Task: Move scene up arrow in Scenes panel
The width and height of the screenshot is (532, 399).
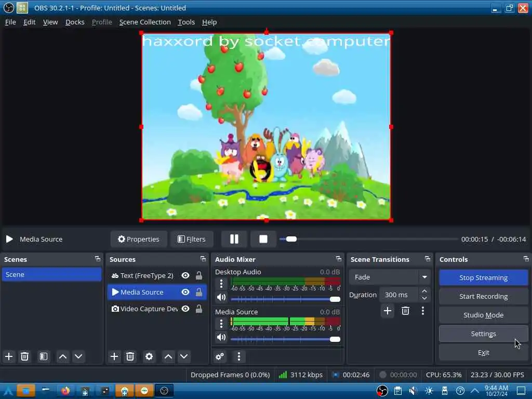Action: [x=63, y=356]
